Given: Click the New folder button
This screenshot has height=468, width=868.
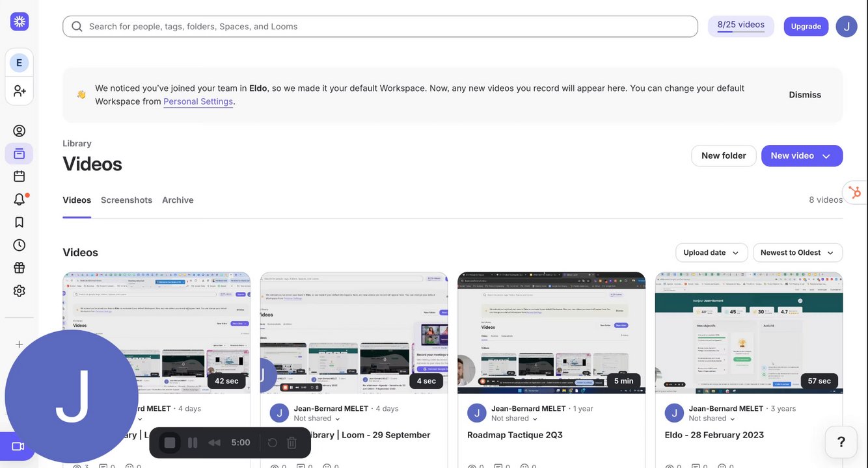Looking at the screenshot, I should point(724,156).
